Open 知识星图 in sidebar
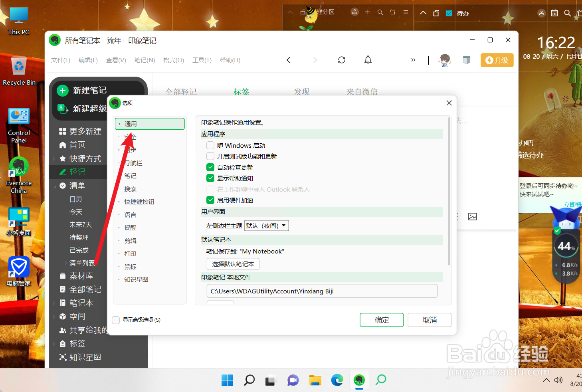This screenshot has height=392, width=582. click(x=80, y=357)
